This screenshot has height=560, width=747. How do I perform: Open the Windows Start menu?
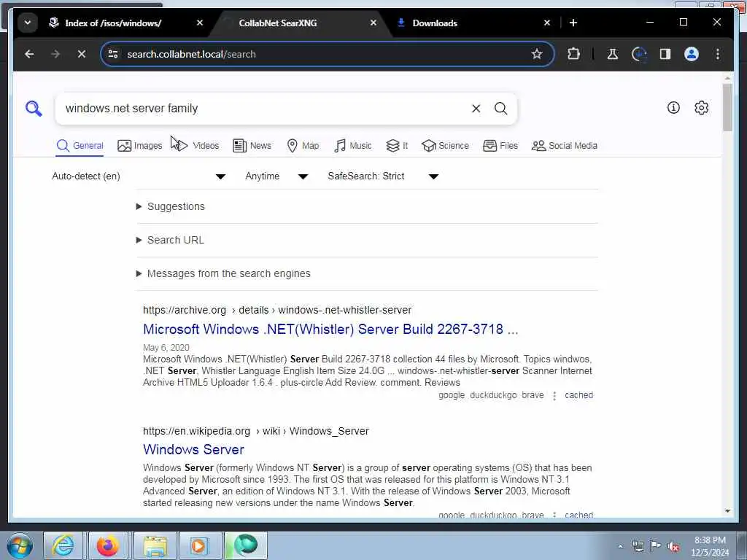tap(20, 545)
